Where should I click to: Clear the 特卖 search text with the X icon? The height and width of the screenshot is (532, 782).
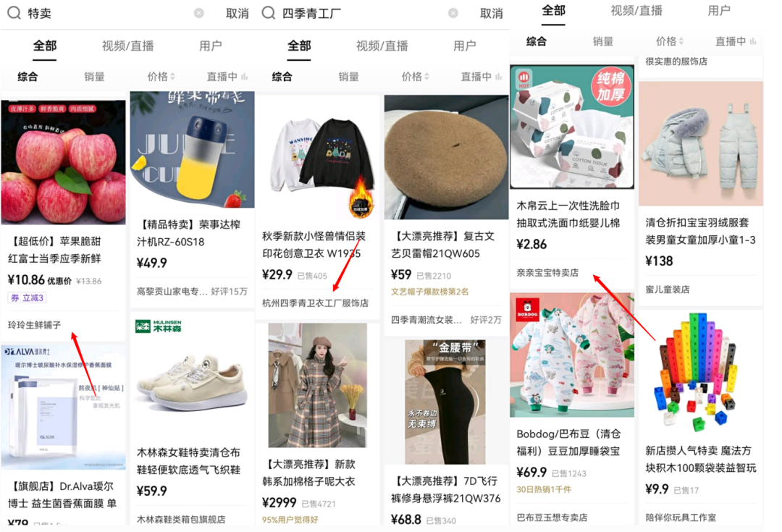[199, 13]
